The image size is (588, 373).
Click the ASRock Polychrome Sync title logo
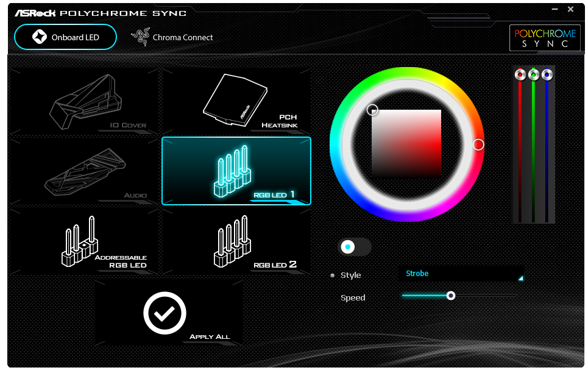tap(101, 13)
